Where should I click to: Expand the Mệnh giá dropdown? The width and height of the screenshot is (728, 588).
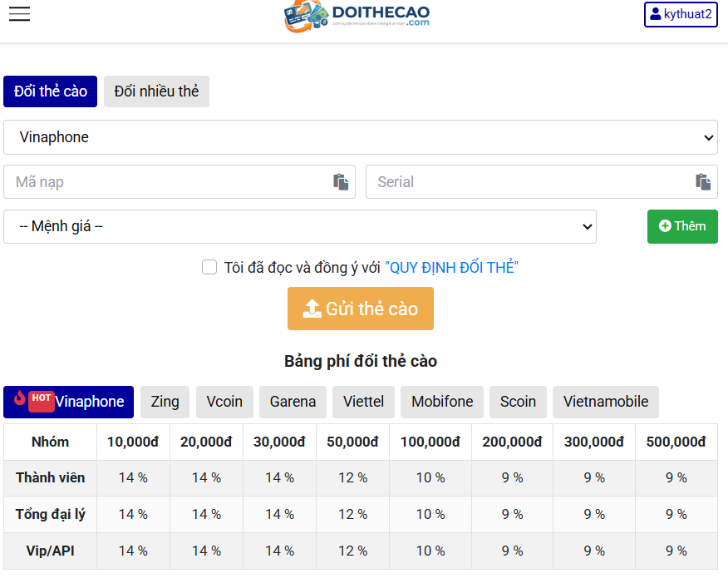point(300,226)
